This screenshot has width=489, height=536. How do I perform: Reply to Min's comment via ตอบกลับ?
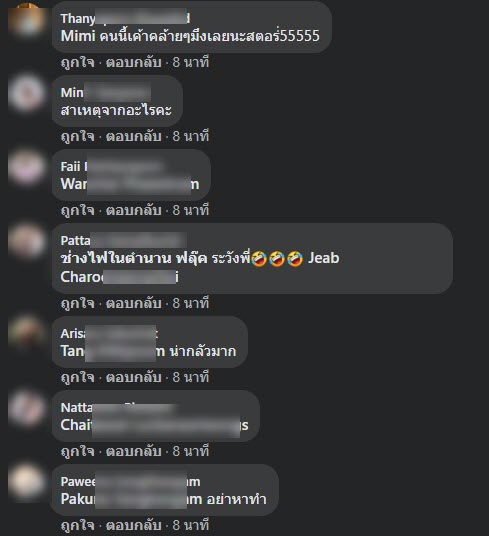click(x=133, y=136)
